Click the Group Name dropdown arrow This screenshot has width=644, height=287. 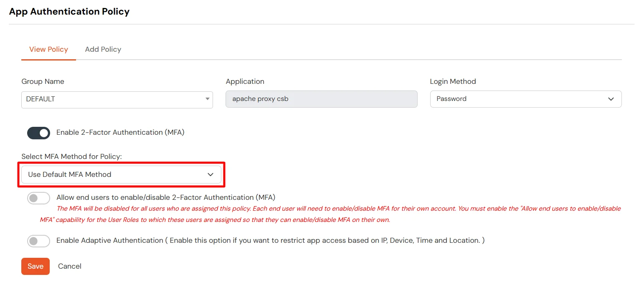point(207,99)
